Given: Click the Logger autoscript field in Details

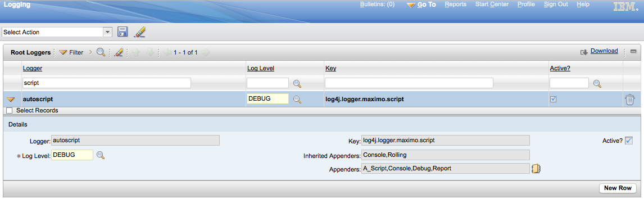Looking at the screenshot, I should (x=135, y=140).
